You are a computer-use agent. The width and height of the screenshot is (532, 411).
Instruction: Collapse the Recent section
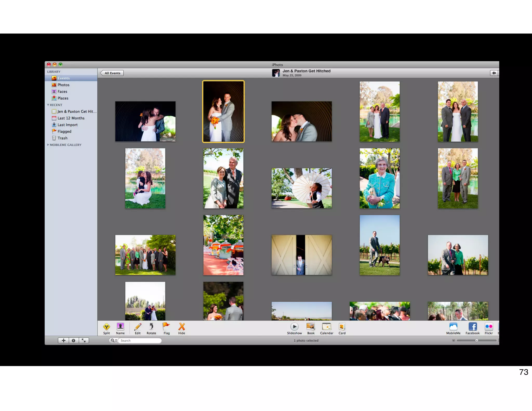coord(48,105)
